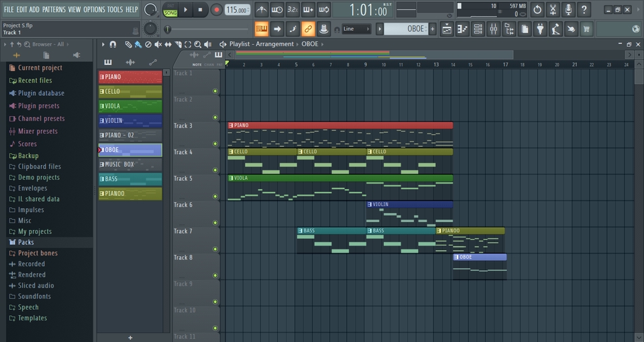
Task: Open the ADD menu
Action: point(34,9)
